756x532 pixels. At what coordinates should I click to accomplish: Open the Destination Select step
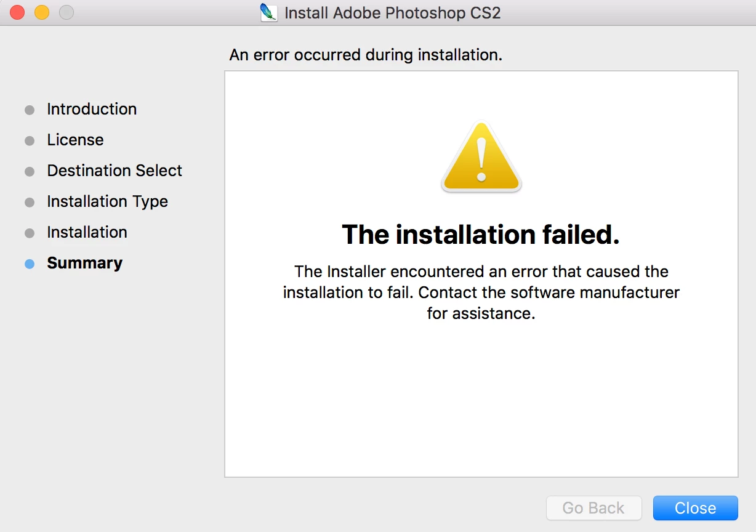pos(115,171)
